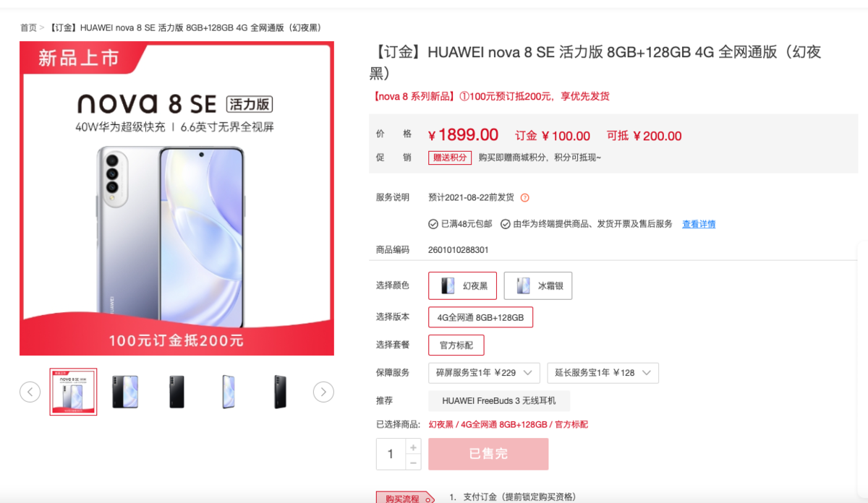868x503 pixels.
Task: Expand the 延长服务宝1年 ¥128 dropdown
Action: tap(603, 373)
